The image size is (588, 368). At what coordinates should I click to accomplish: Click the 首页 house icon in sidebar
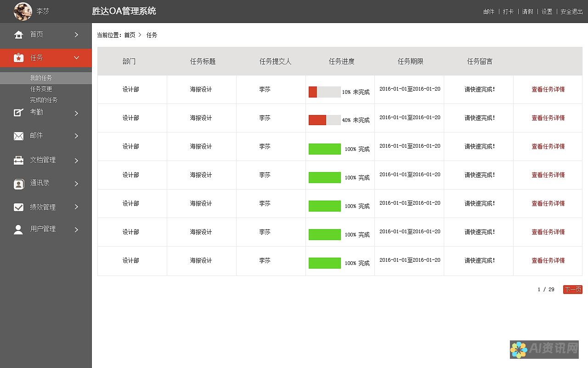pyautogui.click(x=18, y=34)
